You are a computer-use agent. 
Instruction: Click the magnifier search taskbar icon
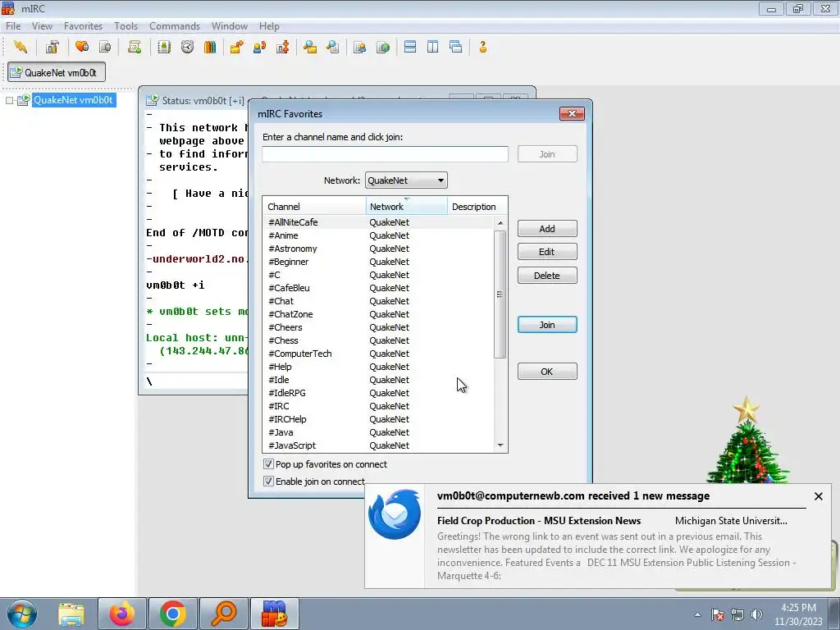tap(223, 614)
